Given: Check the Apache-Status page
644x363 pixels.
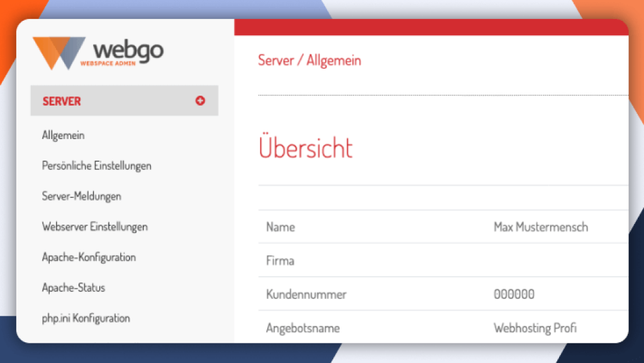Looking at the screenshot, I should pos(74,288).
